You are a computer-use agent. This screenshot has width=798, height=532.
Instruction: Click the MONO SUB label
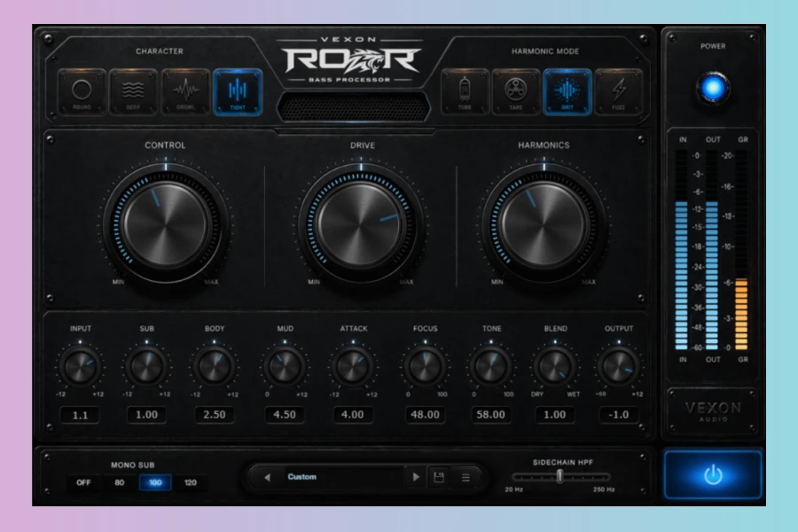[x=133, y=465]
